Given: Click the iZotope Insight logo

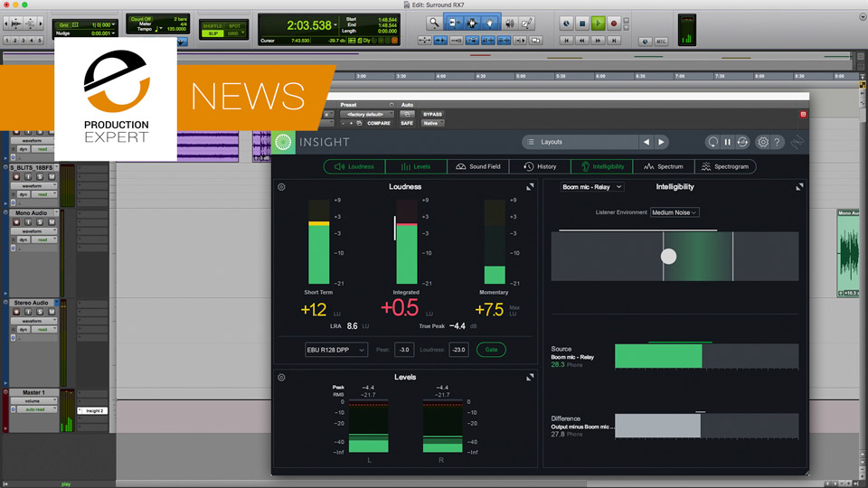Looking at the screenshot, I should (283, 142).
